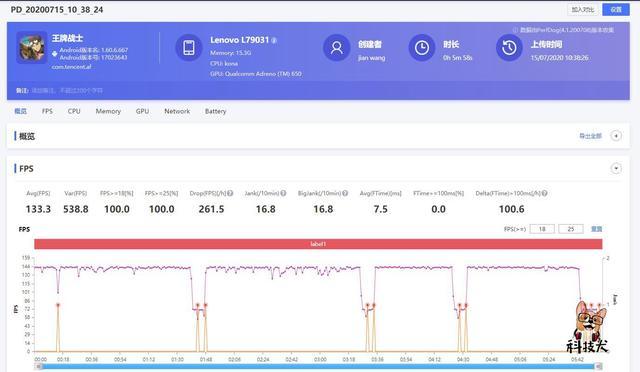Click the FPS threshold field showing 18
The height and width of the screenshot is (372, 640).
(542, 229)
